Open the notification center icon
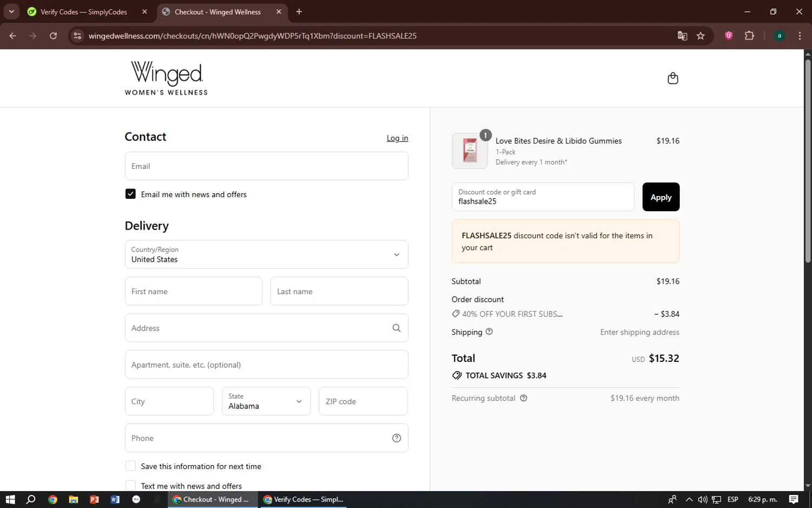The height and width of the screenshot is (508, 812). click(794, 499)
